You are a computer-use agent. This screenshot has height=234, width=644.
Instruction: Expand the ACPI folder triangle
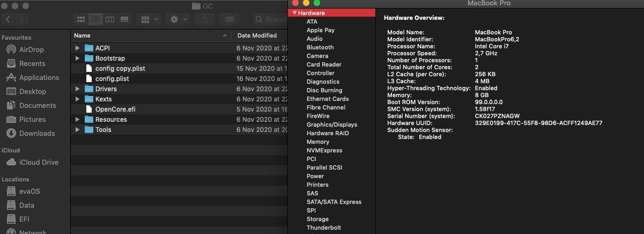pos(77,48)
